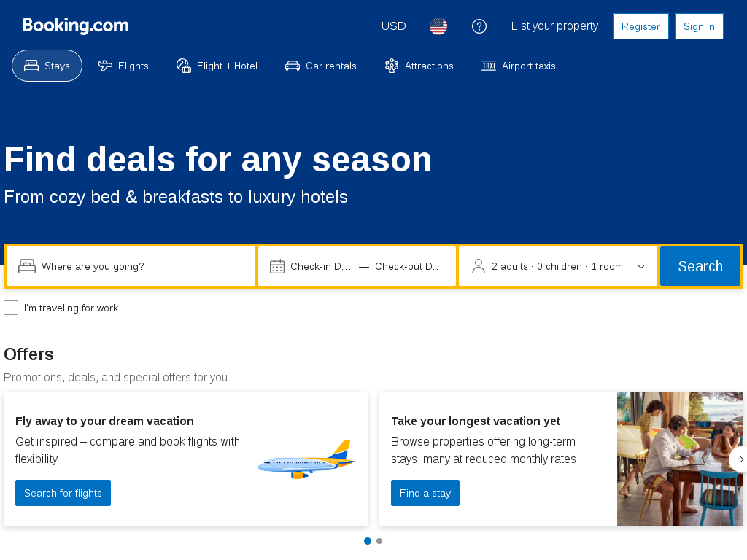Image resolution: width=747 pixels, height=560 pixels.
Task: Select the first carousel page dot
Action: [368, 541]
